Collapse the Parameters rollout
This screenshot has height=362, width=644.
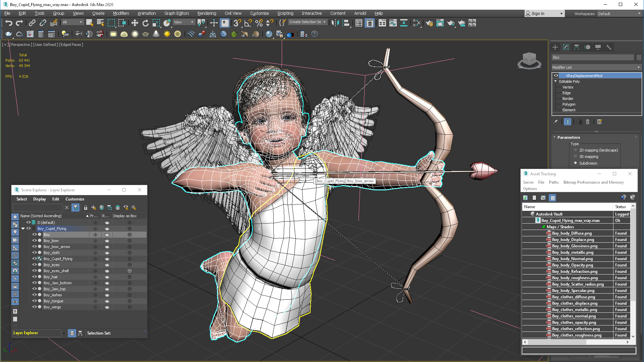[554, 137]
